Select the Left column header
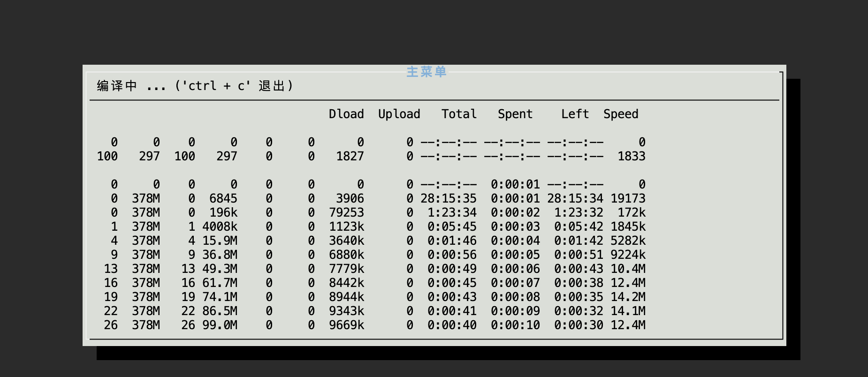868x377 pixels. pos(575,114)
